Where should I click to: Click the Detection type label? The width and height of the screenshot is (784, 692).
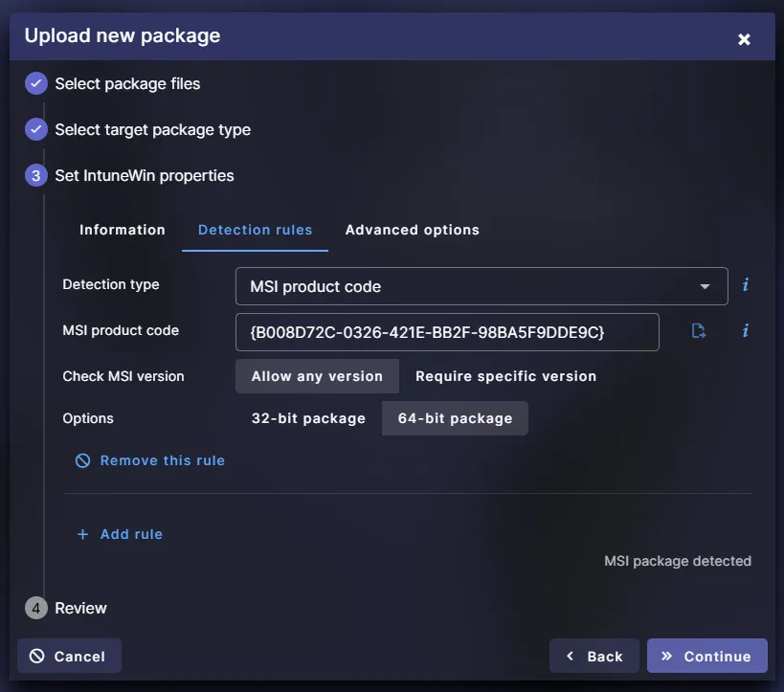click(110, 284)
